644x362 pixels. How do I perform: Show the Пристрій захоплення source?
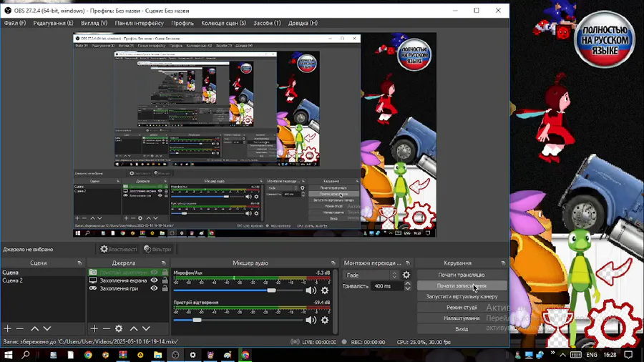click(154, 272)
